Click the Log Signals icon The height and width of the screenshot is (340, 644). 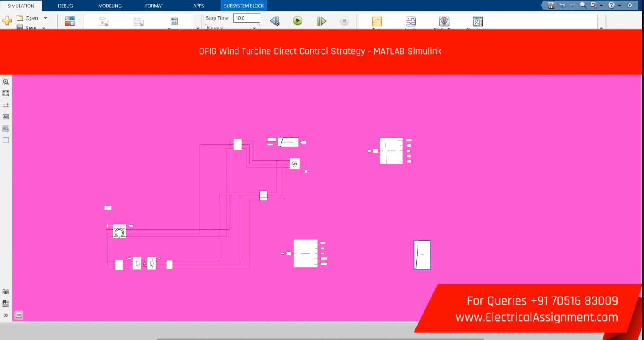coord(104,22)
